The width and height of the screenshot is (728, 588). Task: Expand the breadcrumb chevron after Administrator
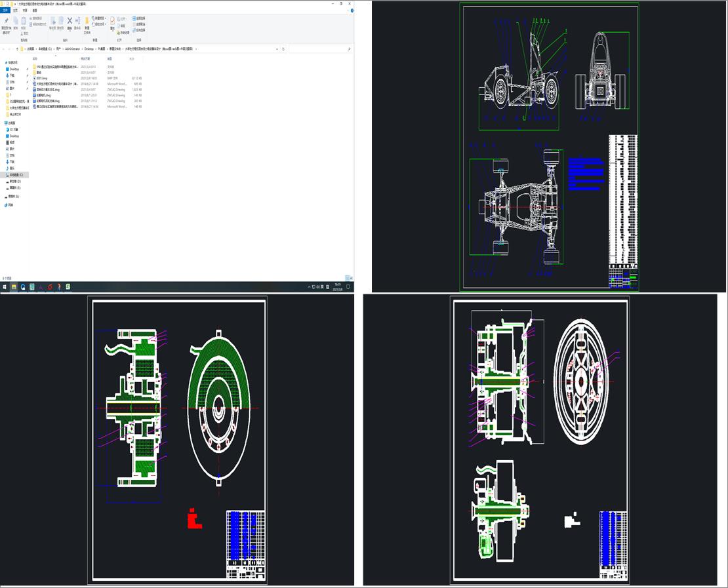coord(82,49)
